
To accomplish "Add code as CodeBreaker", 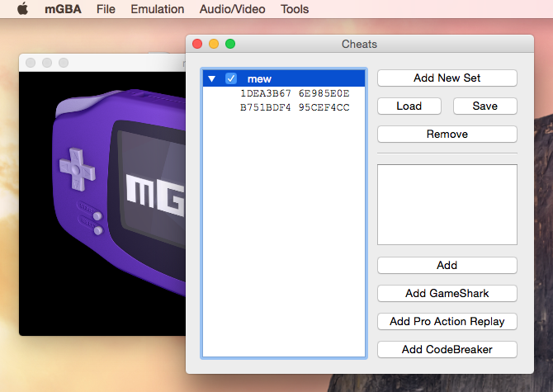I will [x=447, y=349].
